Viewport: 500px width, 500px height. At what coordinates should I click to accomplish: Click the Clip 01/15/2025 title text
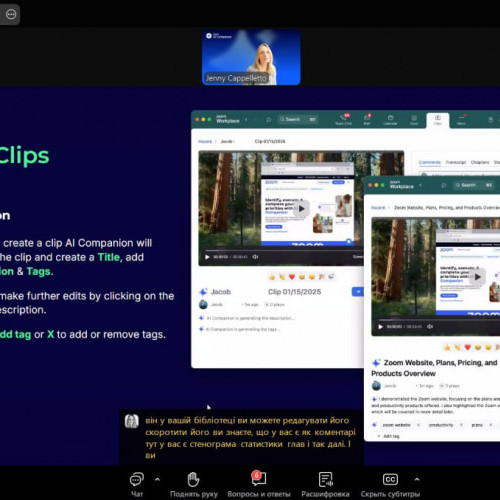(295, 292)
